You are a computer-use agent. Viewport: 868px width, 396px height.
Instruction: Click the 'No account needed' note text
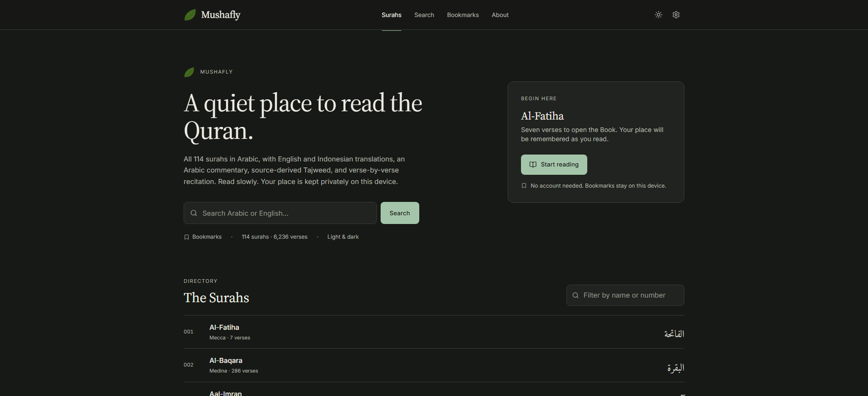[598, 186]
